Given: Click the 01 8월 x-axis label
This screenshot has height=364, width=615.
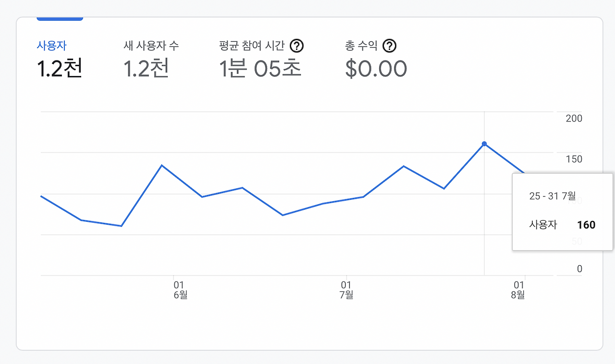Looking at the screenshot, I should click(x=518, y=290).
